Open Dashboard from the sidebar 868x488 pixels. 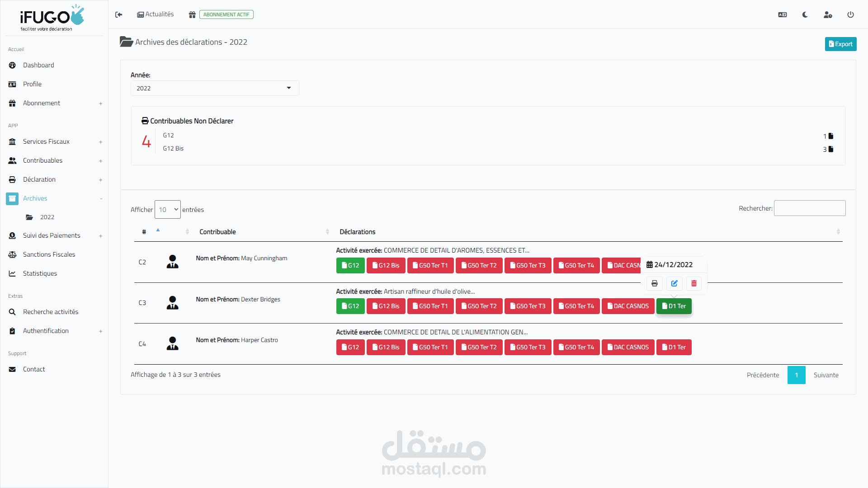tap(38, 65)
